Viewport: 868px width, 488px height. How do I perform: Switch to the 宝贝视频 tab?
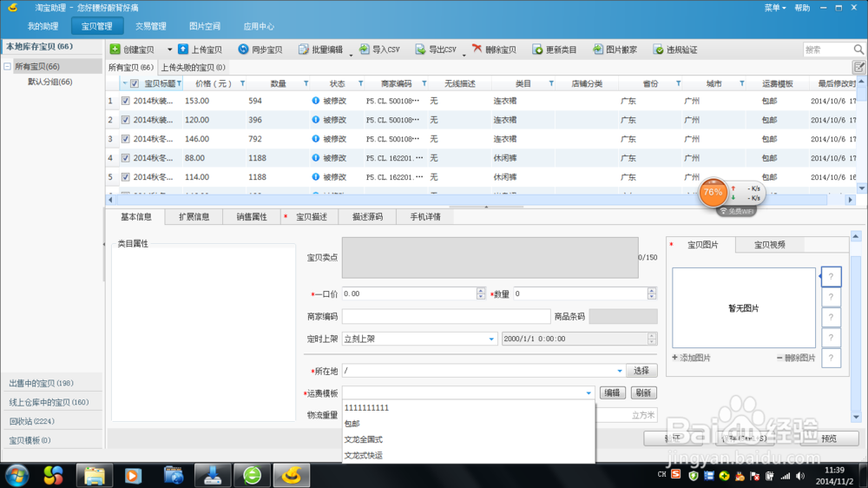tap(769, 244)
